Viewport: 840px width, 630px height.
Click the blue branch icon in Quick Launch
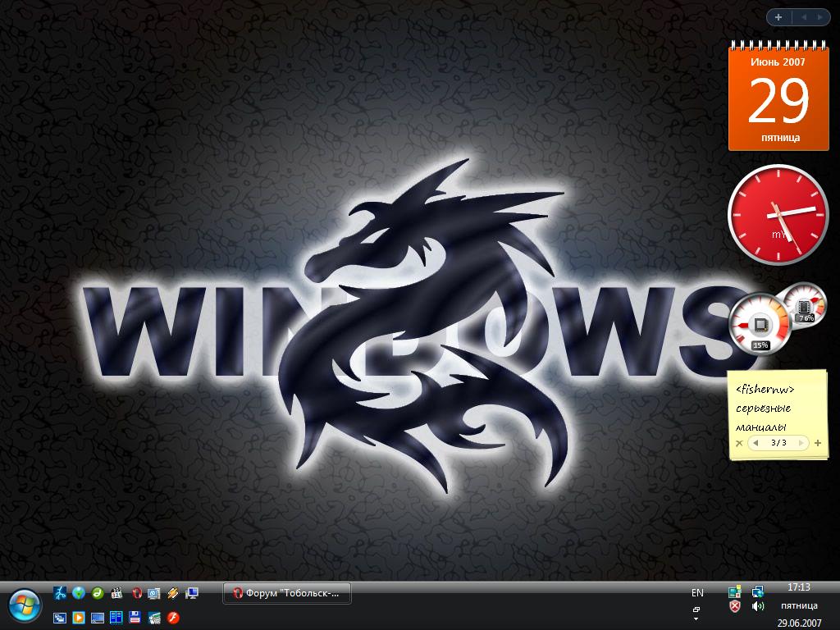tap(60, 592)
